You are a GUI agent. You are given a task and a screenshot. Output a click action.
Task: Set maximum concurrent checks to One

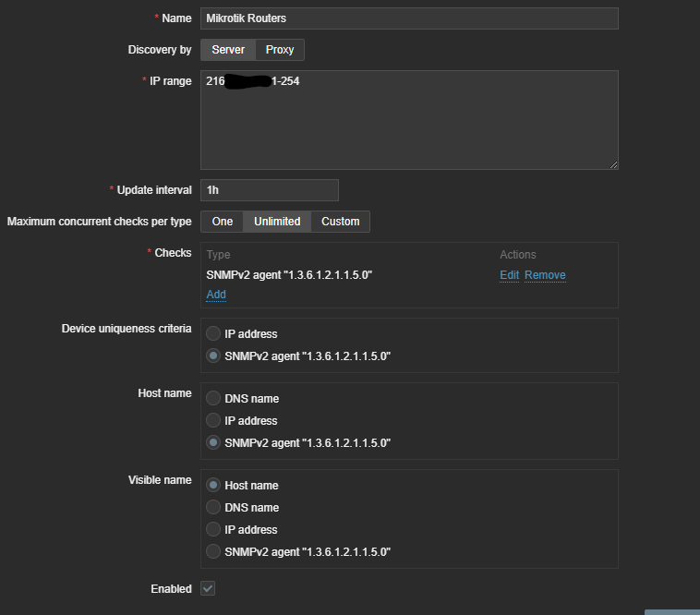pos(222,222)
